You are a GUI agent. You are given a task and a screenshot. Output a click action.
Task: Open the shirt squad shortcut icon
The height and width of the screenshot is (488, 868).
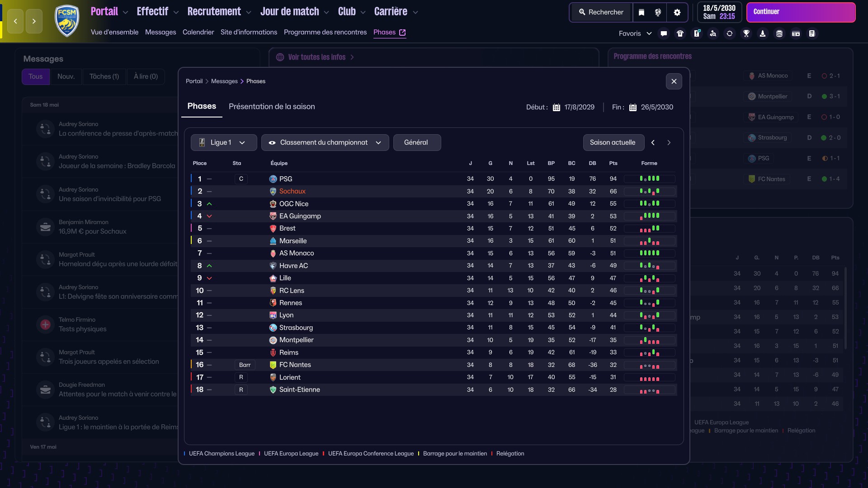(680, 33)
